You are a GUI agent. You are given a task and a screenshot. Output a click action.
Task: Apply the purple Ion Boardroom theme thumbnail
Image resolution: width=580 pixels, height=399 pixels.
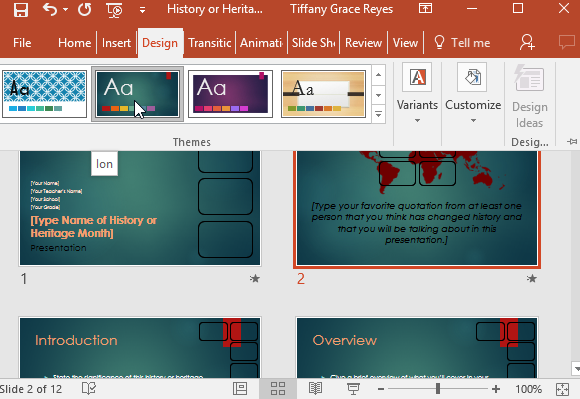point(230,94)
